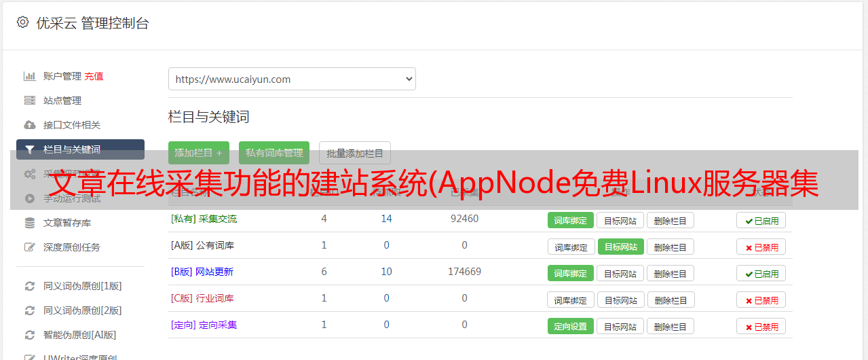Click 定向设置 for the 定向采集 row

click(570, 326)
